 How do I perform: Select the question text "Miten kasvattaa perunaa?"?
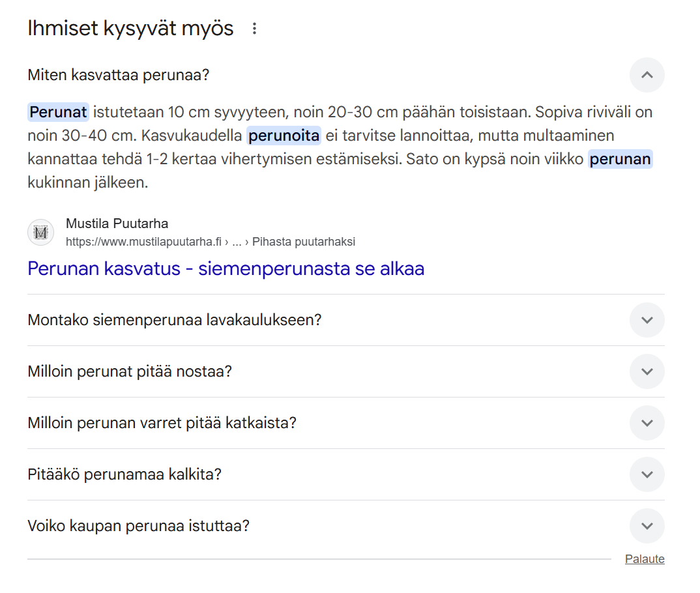click(x=118, y=75)
